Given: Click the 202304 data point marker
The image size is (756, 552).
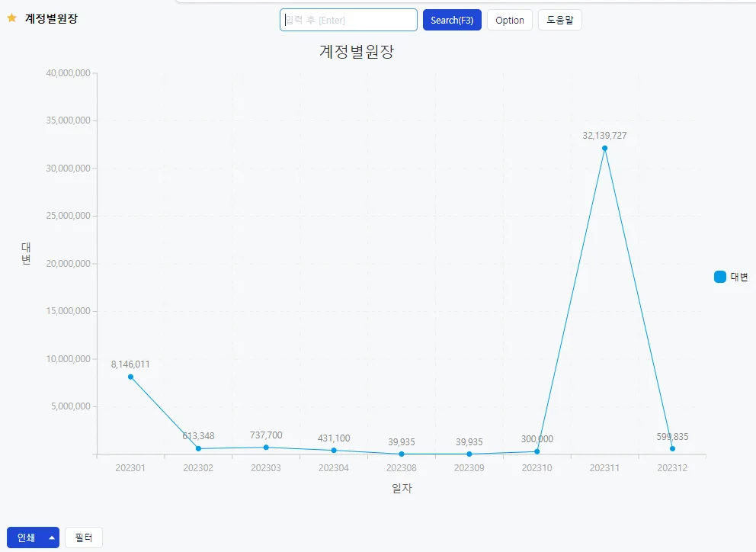Looking at the screenshot, I should point(334,450).
